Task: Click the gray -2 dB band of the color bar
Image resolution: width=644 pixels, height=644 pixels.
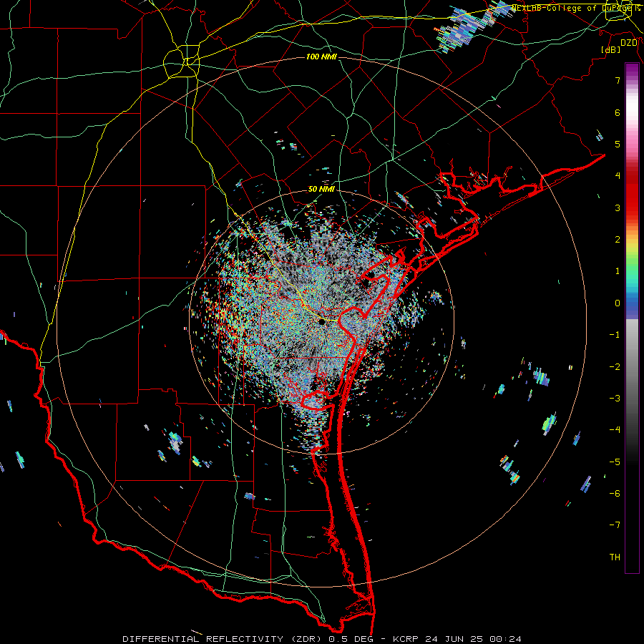Action: 632,367
